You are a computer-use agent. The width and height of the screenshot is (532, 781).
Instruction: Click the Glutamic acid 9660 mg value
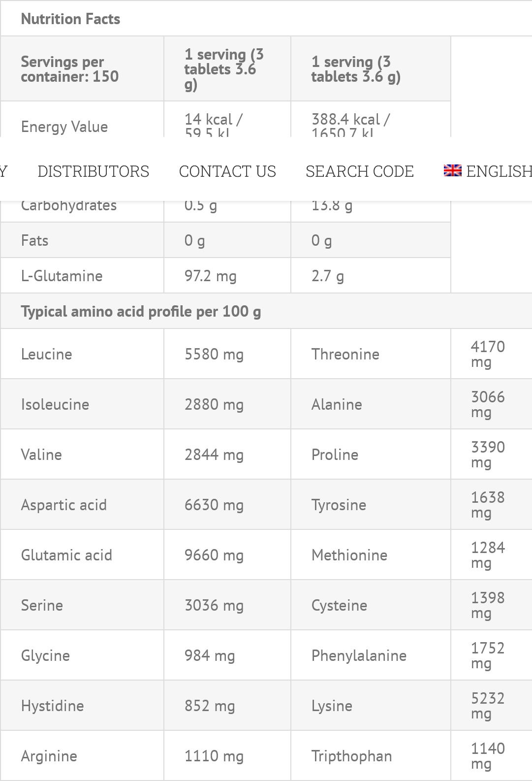point(214,555)
